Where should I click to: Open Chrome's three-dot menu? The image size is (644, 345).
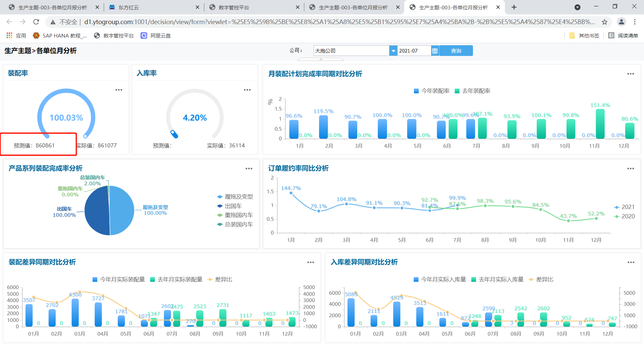click(635, 22)
